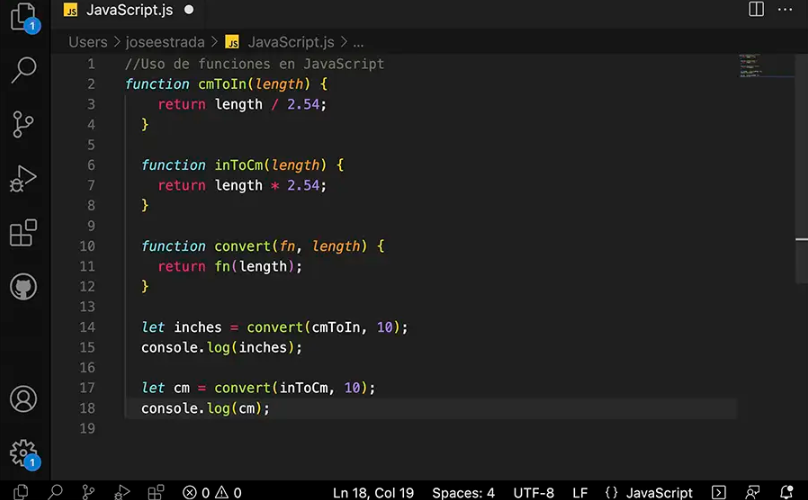
Task: Click the function name cmToIn on line 2
Action: pyautogui.click(x=222, y=84)
